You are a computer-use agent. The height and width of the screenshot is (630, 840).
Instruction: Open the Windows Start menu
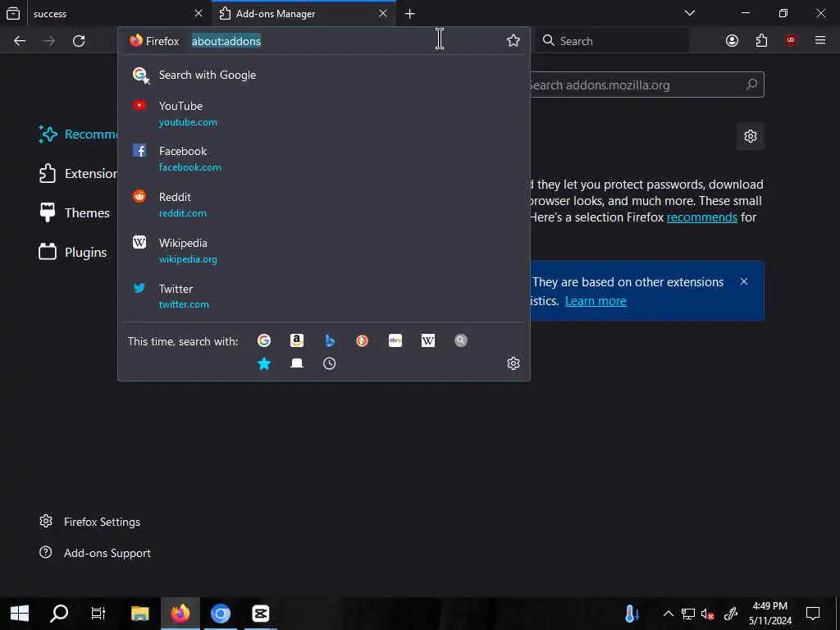click(x=20, y=614)
